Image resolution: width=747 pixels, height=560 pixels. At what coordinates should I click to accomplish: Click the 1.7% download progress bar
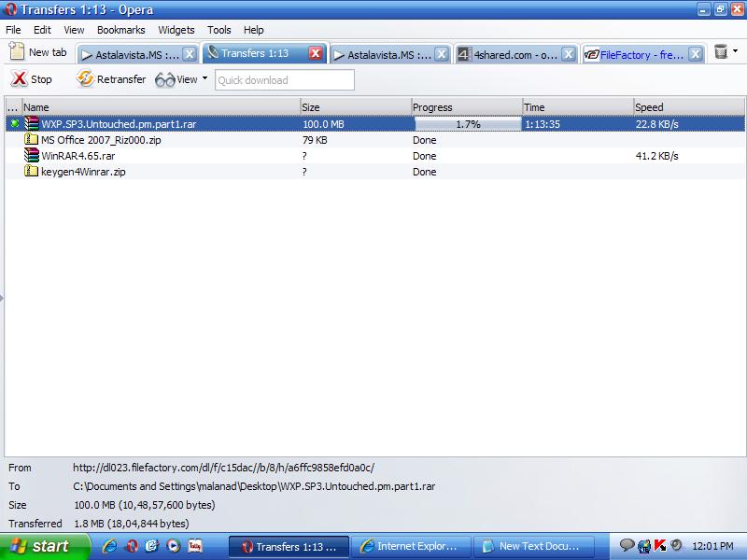(x=467, y=123)
